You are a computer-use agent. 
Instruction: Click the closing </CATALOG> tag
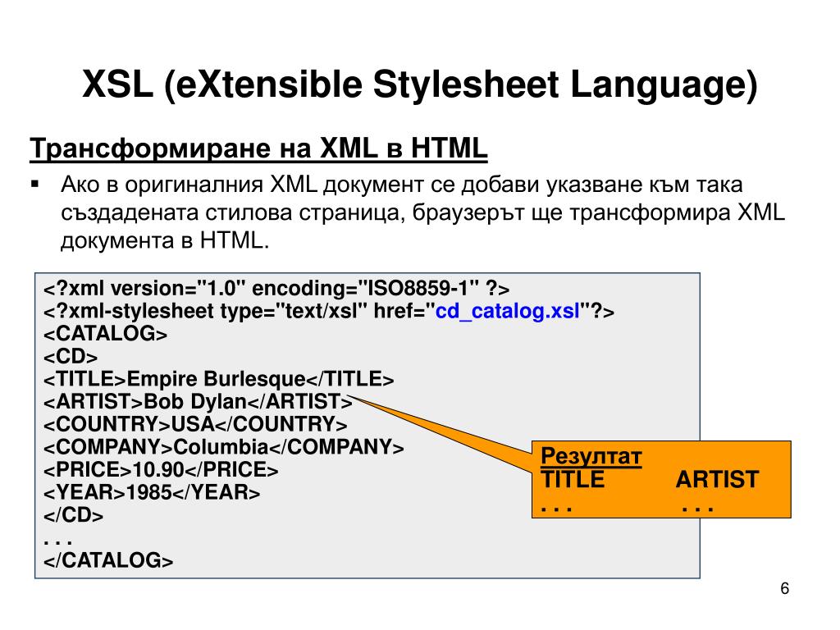coord(108,560)
